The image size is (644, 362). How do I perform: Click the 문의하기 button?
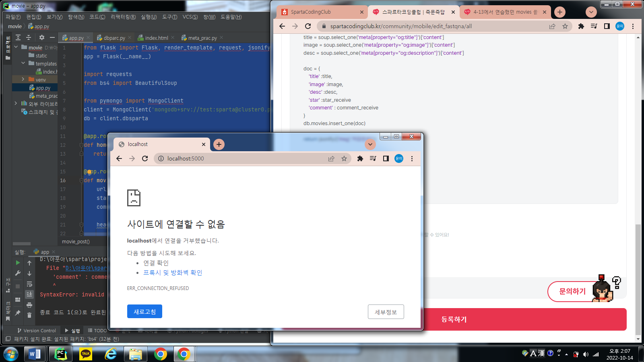pyautogui.click(x=573, y=291)
